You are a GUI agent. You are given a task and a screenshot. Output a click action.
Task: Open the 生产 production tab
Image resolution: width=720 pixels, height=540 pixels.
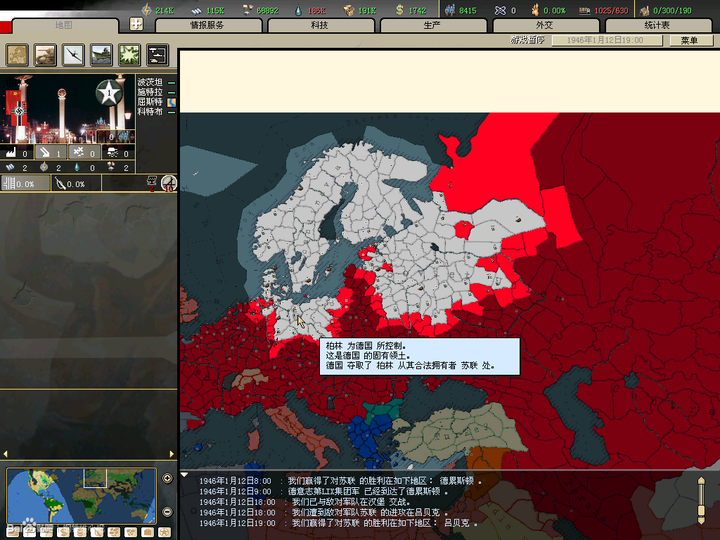433,25
